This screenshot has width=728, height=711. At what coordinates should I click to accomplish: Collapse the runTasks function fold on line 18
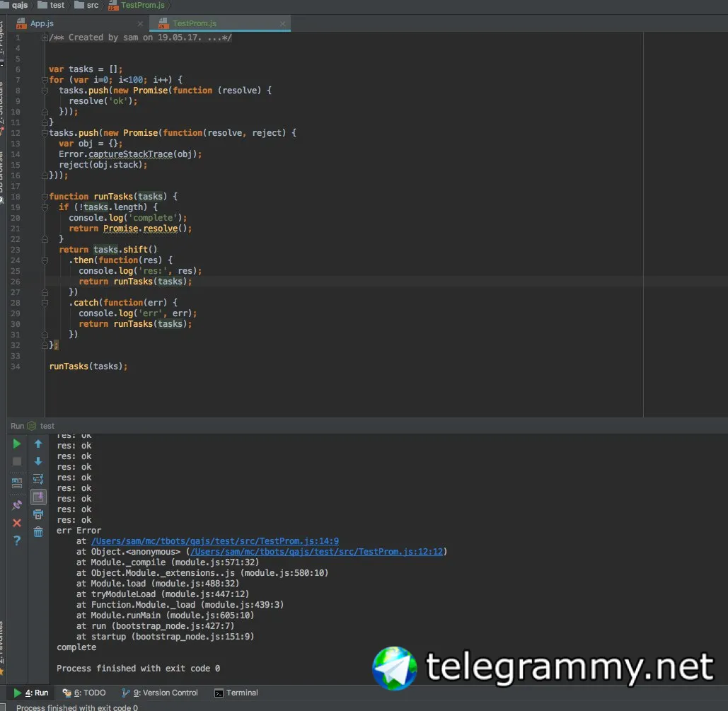click(x=45, y=197)
